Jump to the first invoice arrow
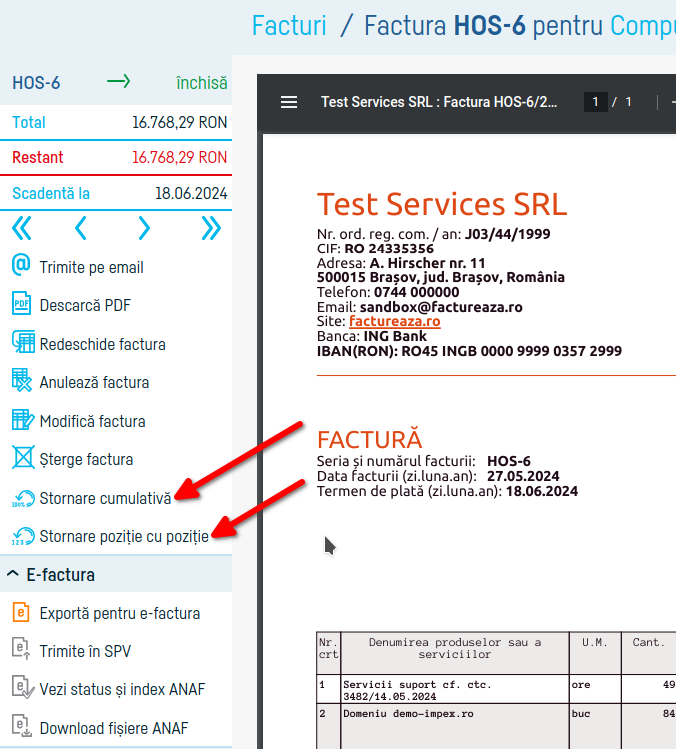The image size is (676, 749). [21, 229]
